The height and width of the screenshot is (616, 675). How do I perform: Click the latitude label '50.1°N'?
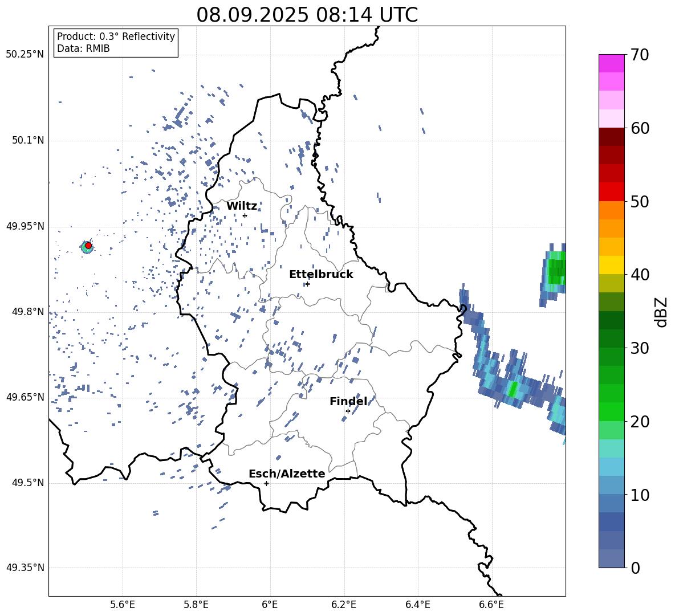[x=28, y=141]
